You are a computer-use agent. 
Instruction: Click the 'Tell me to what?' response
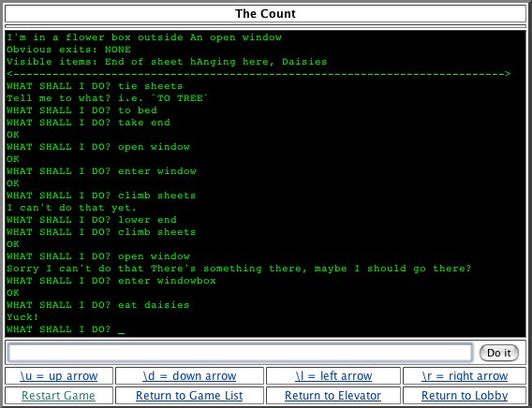[x=107, y=98]
